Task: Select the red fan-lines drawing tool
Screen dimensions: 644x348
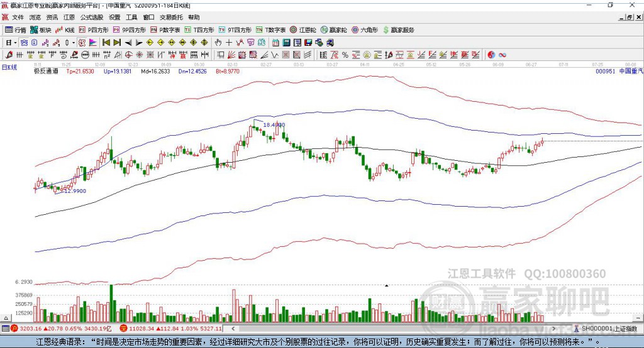Action: (x=231, y=55)
